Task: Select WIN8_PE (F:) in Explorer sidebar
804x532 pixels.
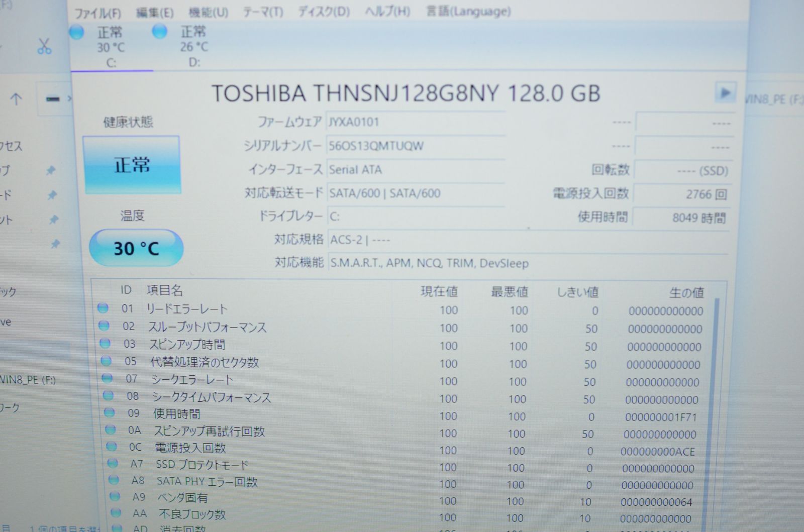Action: coord(28,380)
